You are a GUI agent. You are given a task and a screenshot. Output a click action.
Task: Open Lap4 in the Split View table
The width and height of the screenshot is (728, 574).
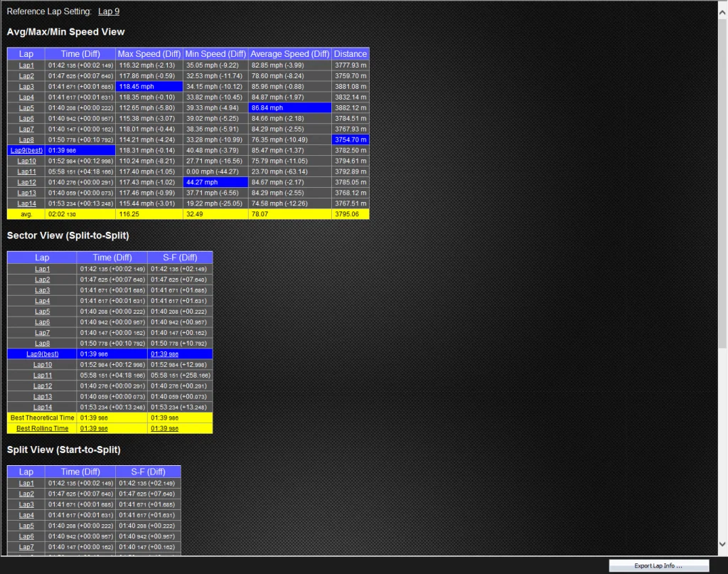tap(26, 516)
